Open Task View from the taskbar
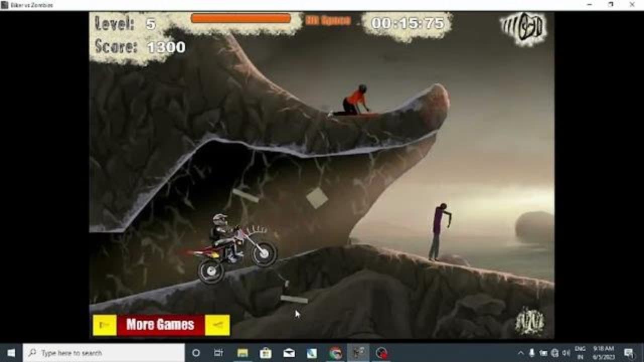This screenshot has height=362, width=644. 219,353
